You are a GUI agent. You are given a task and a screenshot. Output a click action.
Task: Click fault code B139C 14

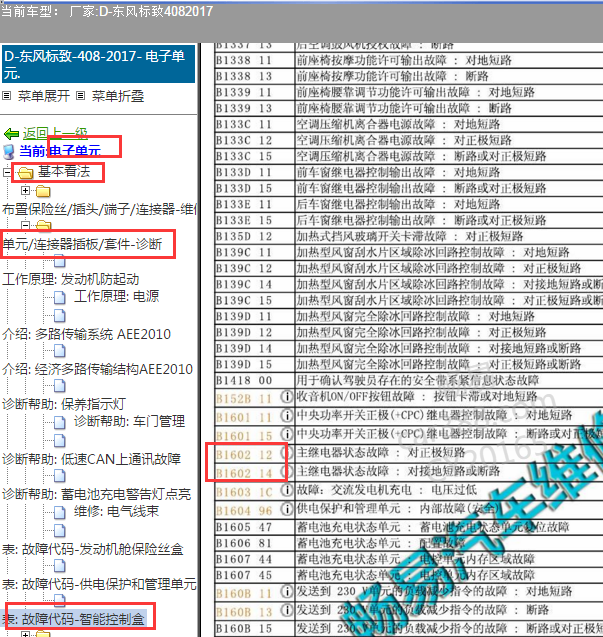point(244,284)
